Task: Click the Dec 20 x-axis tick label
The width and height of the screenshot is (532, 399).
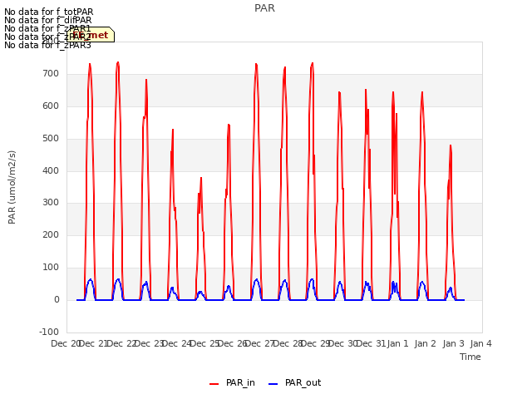Action: point(66,343)
